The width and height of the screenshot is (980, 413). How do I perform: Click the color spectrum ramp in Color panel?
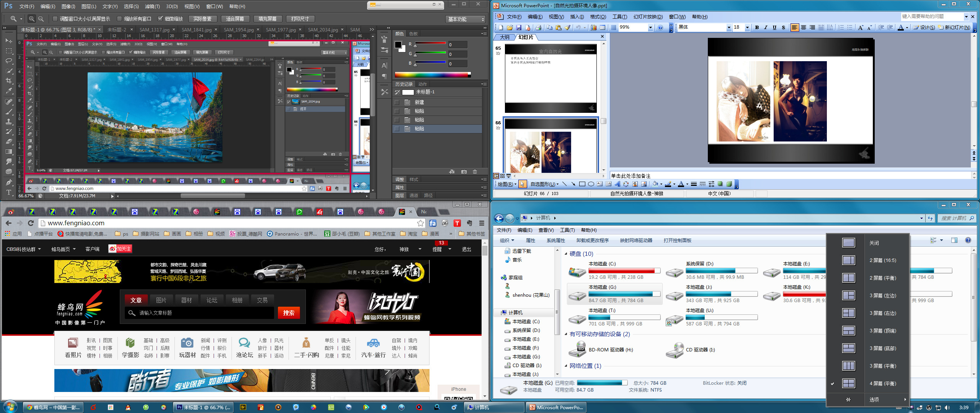click(x=433, y=75)
